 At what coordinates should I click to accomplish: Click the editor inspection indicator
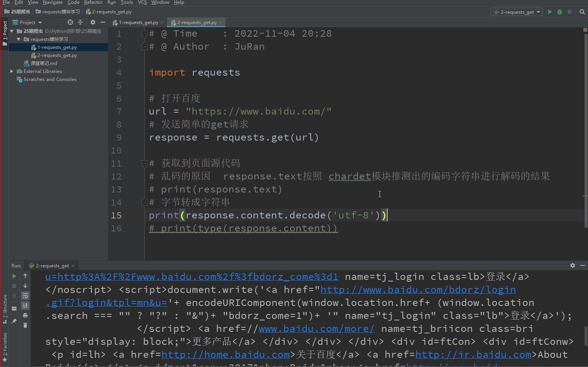pyautogui.click(x=585, y=29)
